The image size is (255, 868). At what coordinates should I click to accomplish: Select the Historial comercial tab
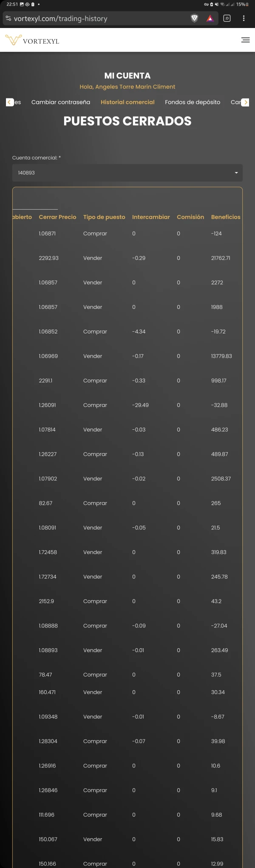tap(127, 102)
